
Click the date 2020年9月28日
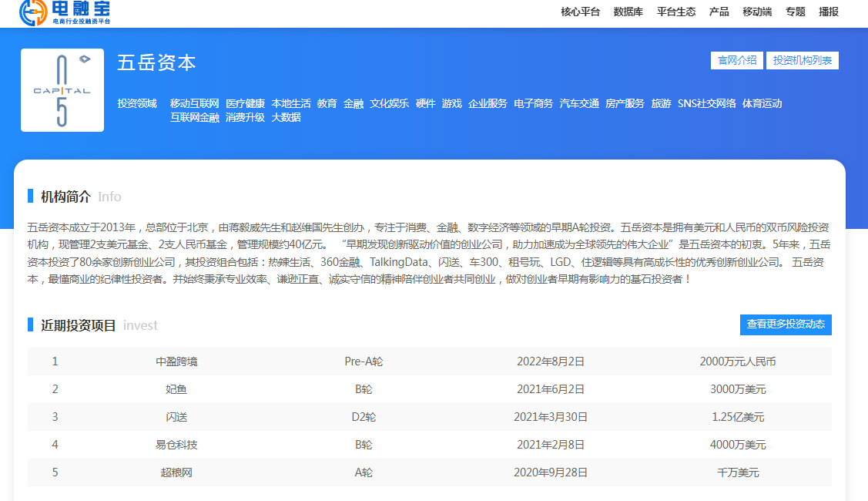[551, 472]
